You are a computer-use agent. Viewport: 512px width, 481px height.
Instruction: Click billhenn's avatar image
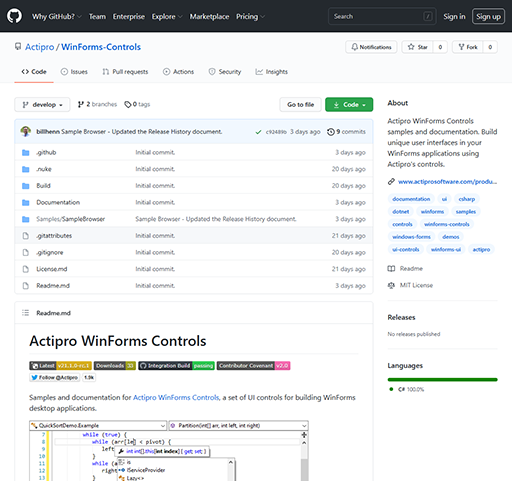[26, 131]
